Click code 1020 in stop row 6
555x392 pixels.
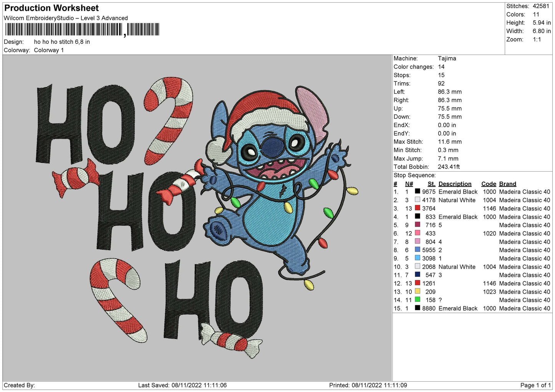(489, 233)
